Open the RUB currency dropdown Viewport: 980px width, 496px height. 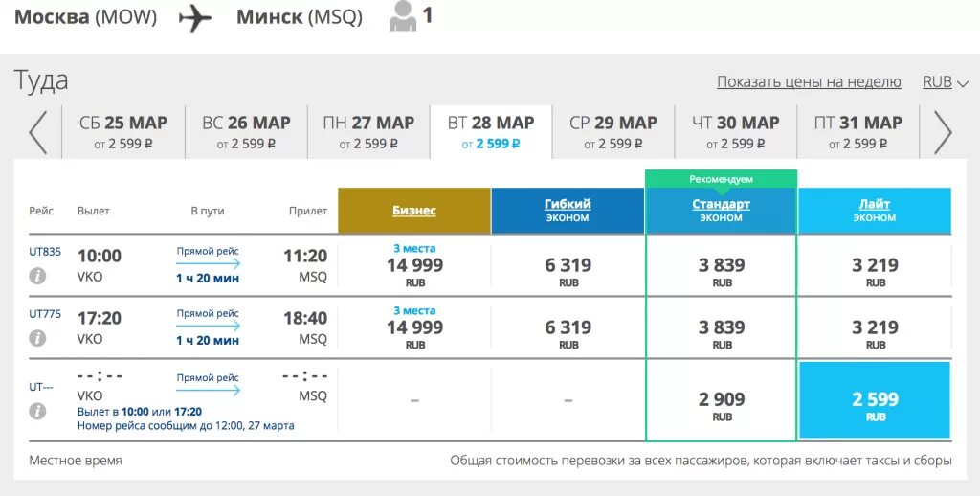click(x=945, y=82)
